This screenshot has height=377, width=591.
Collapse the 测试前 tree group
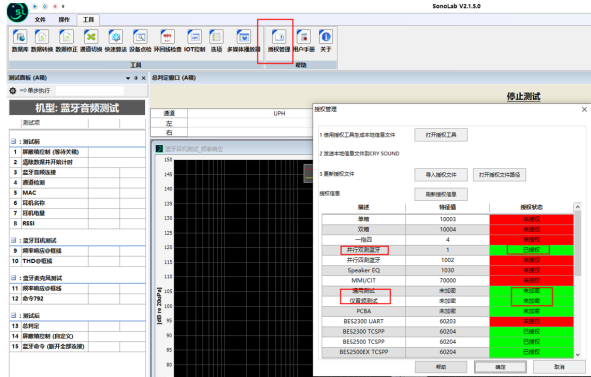pyautogui.click(x=14, y=141)
